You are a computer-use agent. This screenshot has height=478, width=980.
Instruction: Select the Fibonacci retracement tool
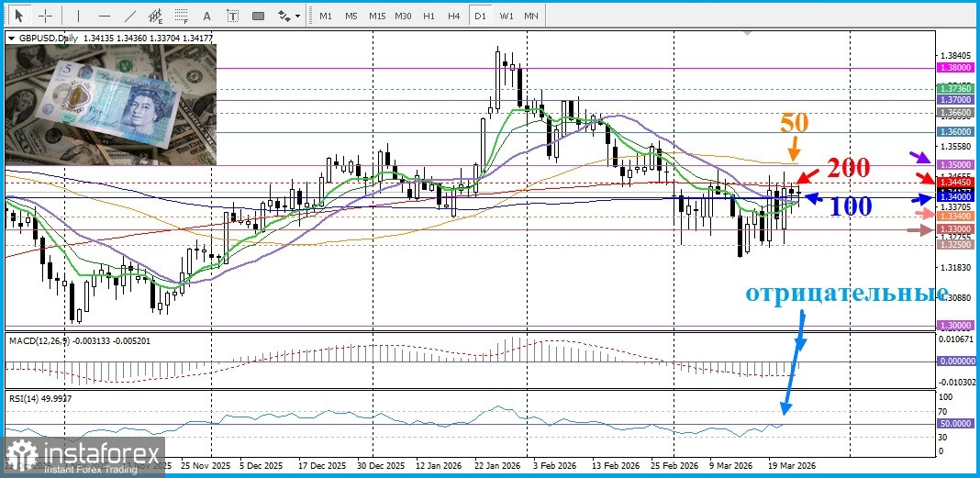coord(181,16)
